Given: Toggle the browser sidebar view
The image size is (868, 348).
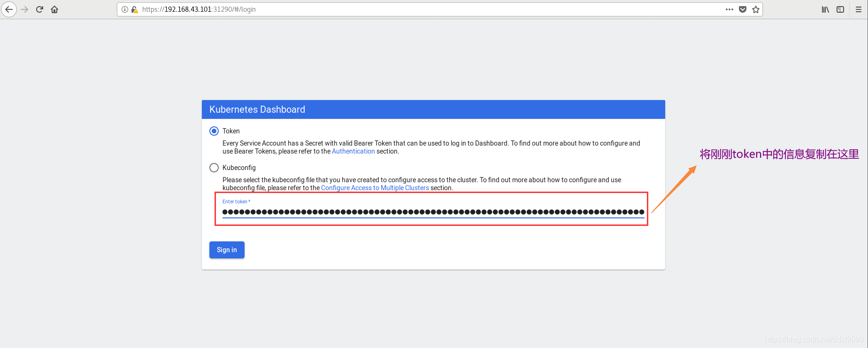Looking at the screenshot, I should (840, 9).
